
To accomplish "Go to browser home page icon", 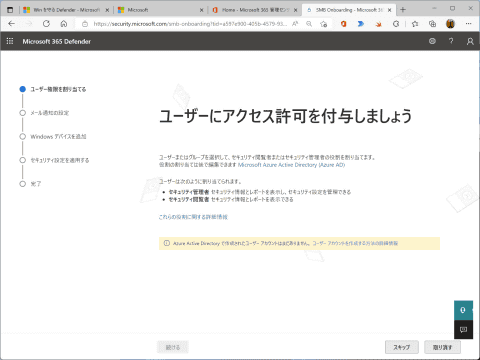I will tap(64, 24).
